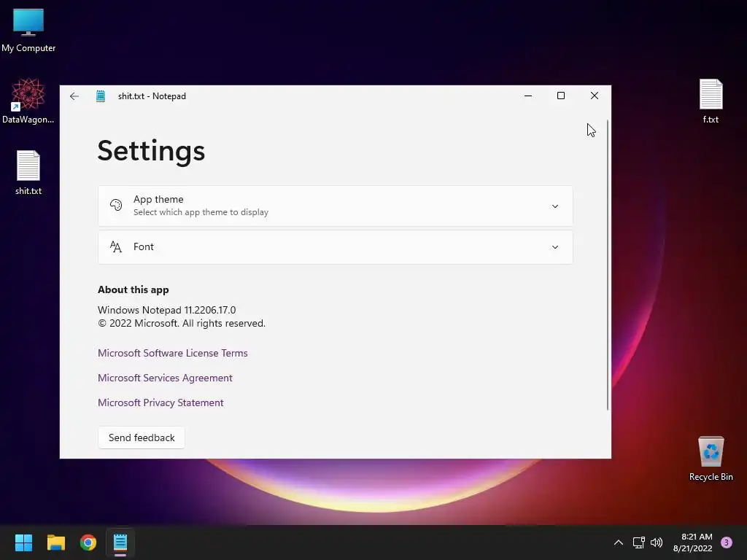Open the clock showing 8:21 AM
This screenshot has width=747, height=560.
[x=693, y=542]
